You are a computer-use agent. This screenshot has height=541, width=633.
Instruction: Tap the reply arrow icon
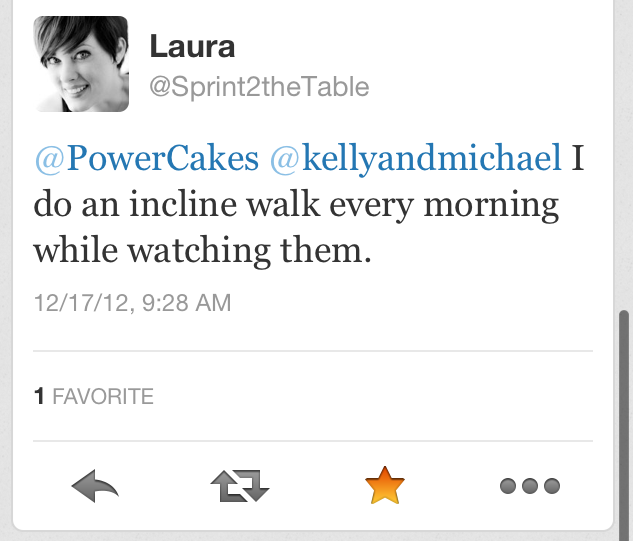click(x=96, y=487)
